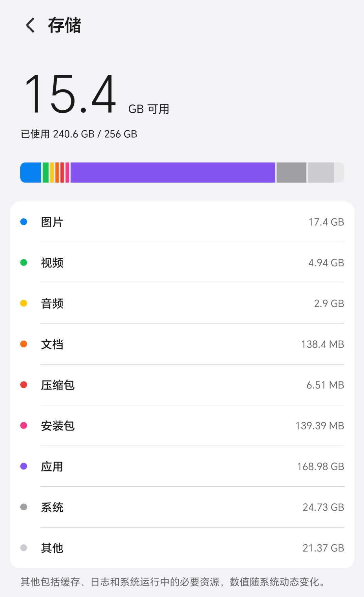Viewport: 364px width, 597px height.
Task: Tap the back arrow next to 存储
Action: [30, 25]
